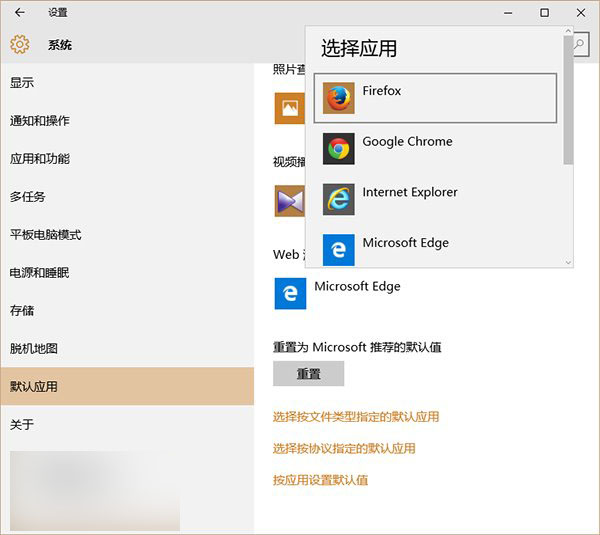The width and height of the screenshot is (600, 535).
Task: Select 显示 in the sidebar
Action: click(22, 82)
